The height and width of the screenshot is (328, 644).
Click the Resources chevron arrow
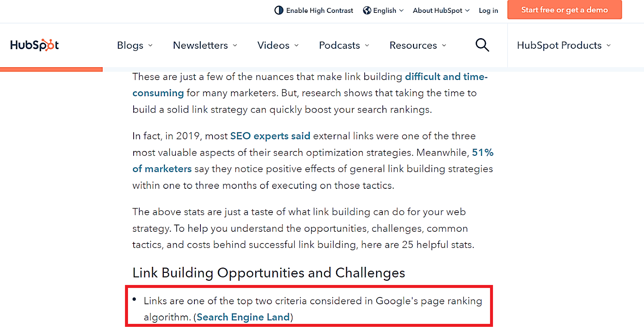click(444, 45)
